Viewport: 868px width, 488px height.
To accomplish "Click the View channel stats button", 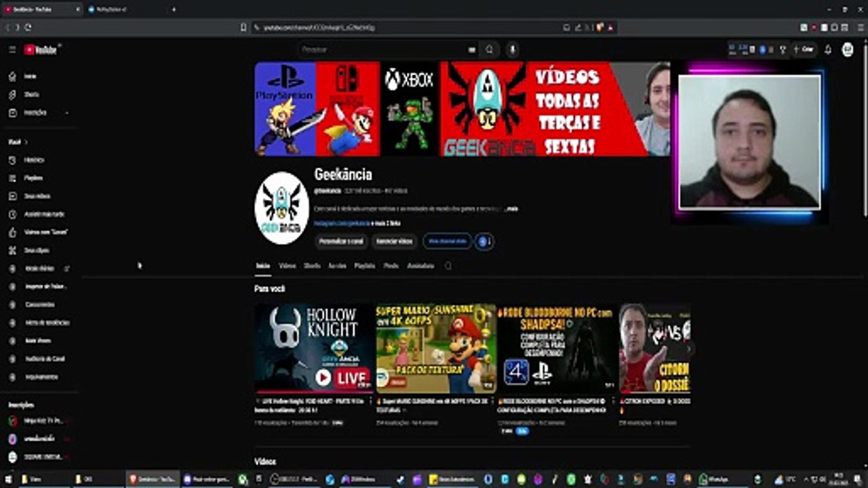I will 447,241.
